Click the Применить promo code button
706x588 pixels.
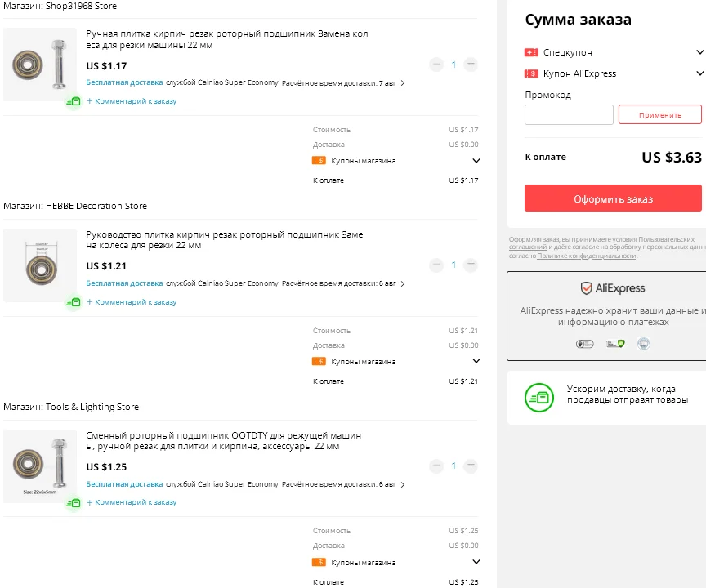(x=660, y=114)
